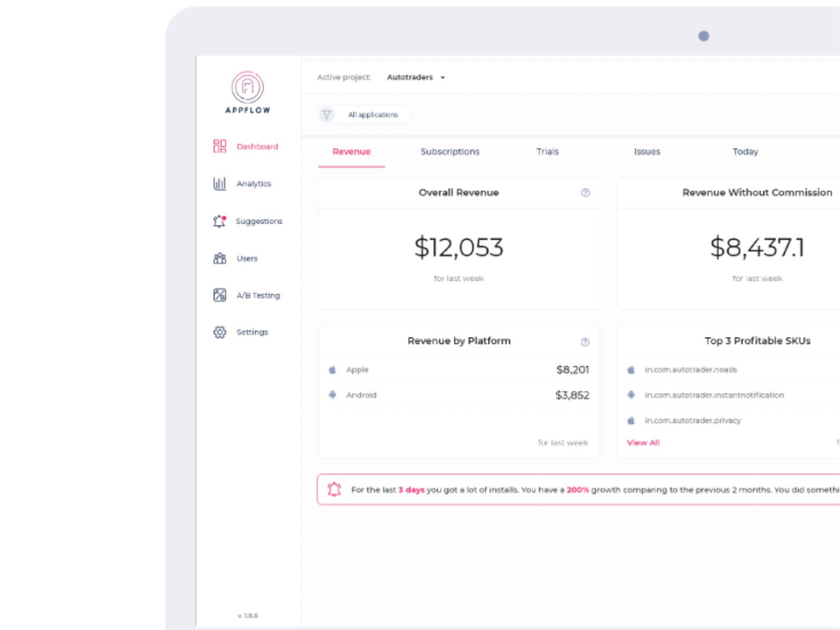Click the Users label in the sidebar

pos(247,259)
